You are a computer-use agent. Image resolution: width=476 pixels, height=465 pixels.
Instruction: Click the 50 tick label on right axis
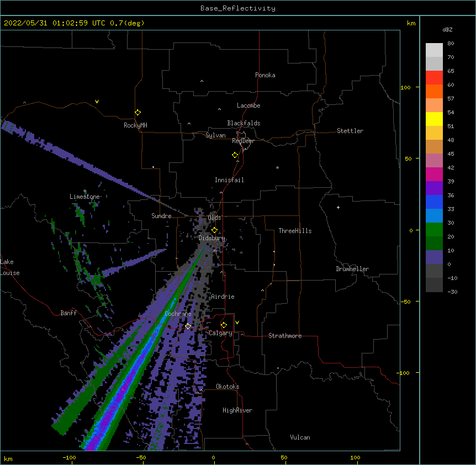click(408, 158)
